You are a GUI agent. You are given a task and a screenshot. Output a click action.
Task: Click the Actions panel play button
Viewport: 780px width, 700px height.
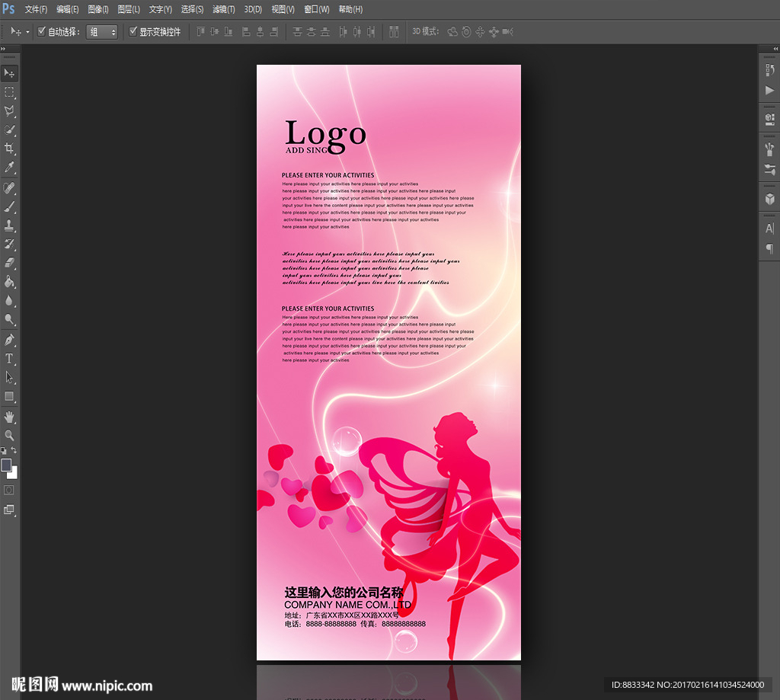(x=769, y=90)
